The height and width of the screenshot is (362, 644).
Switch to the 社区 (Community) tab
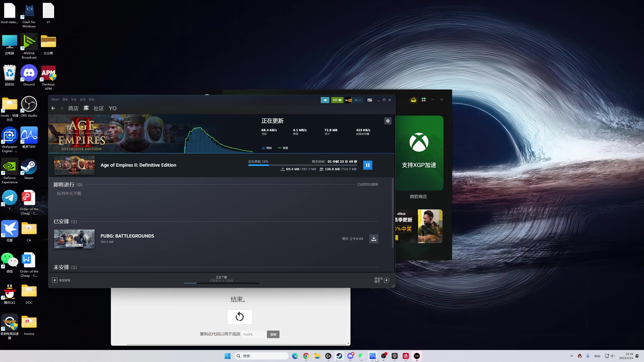coord(99,108)
